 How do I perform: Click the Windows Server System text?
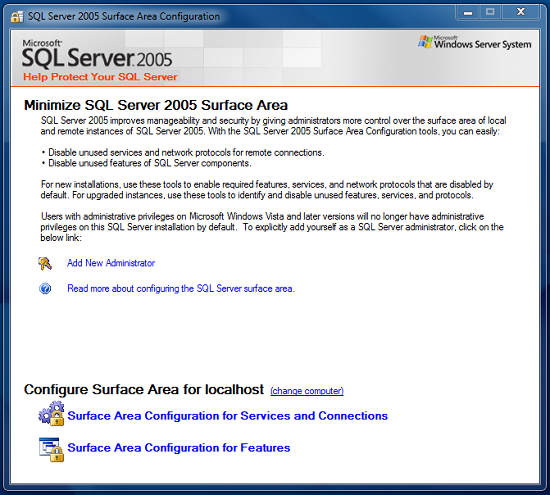coord(483,44)
